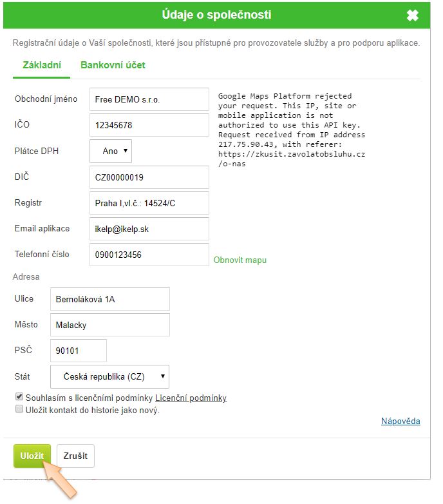
Task: Click the IČO input field
Action: coord(149,125)
